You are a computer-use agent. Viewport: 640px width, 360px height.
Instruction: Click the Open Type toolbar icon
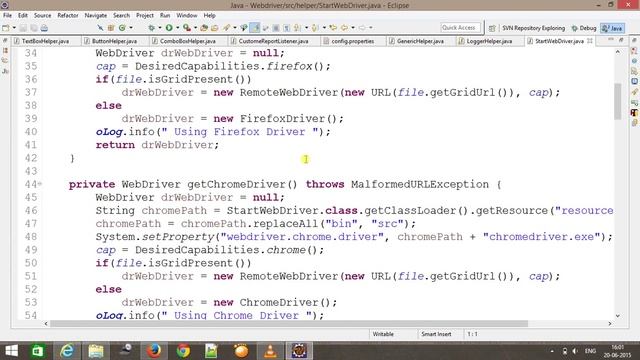(x=204, y=28)
